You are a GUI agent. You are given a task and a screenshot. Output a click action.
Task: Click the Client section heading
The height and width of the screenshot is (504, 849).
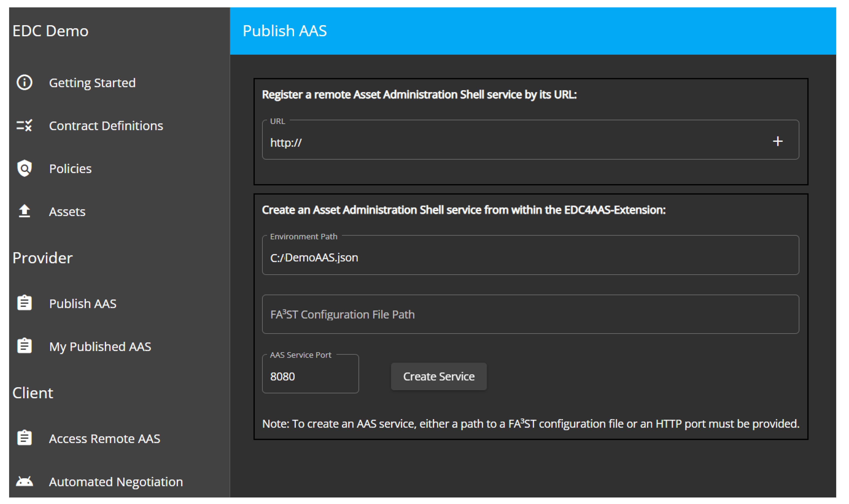(33, 393)
